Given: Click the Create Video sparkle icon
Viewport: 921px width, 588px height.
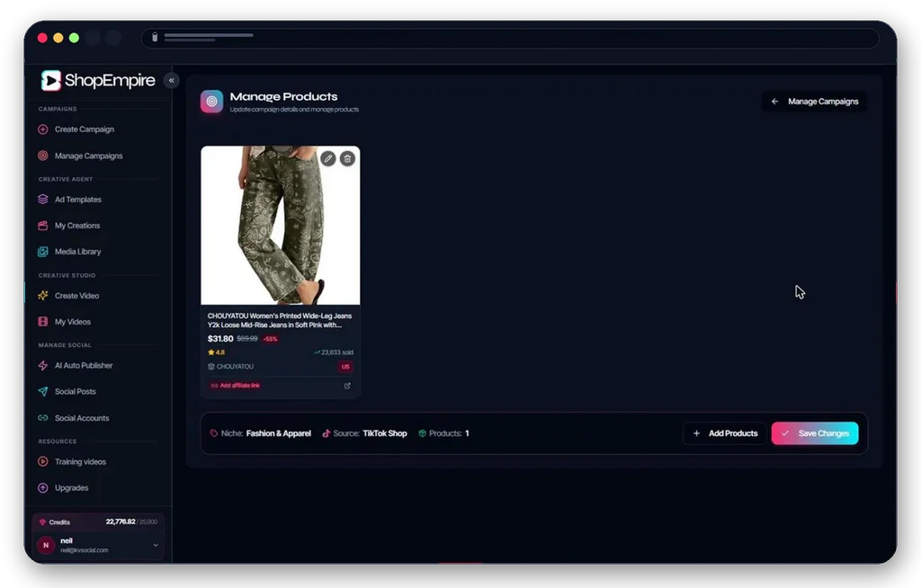Looking at the screenshot, I should (43, 296).
